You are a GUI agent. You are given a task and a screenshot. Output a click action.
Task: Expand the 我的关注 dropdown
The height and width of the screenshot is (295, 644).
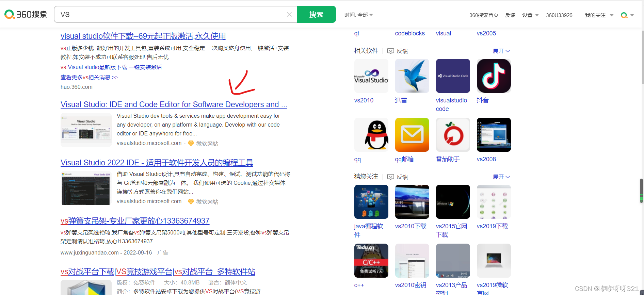click(x=599, y=15)
